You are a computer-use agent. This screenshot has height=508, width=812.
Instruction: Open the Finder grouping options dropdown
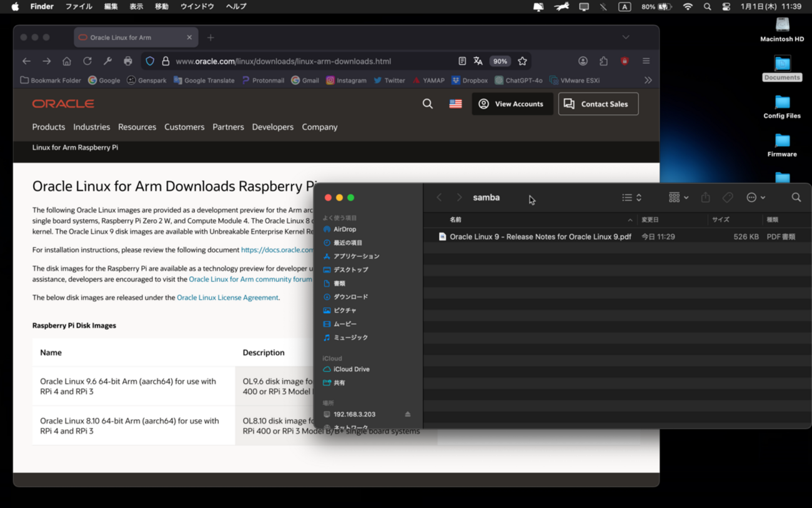tap(678, 197)
